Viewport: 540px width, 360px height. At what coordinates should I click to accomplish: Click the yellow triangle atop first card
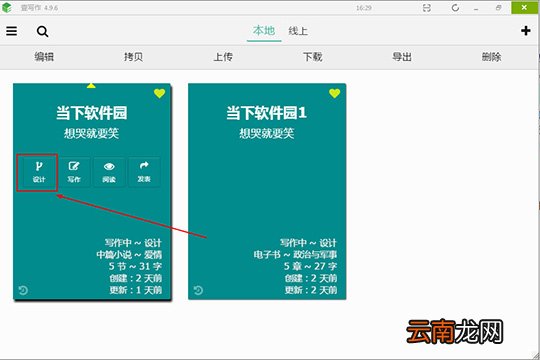tap(91, 85)
